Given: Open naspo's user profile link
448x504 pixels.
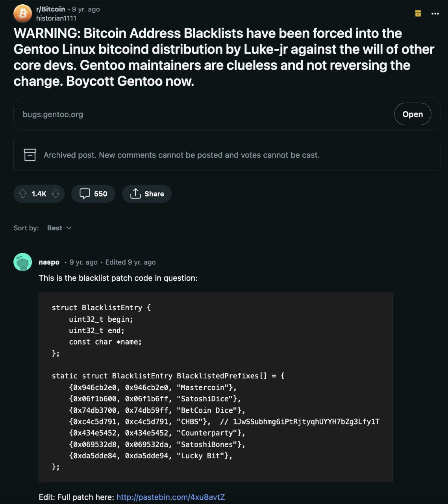Looking at the screenshot, I should [49, 262].
